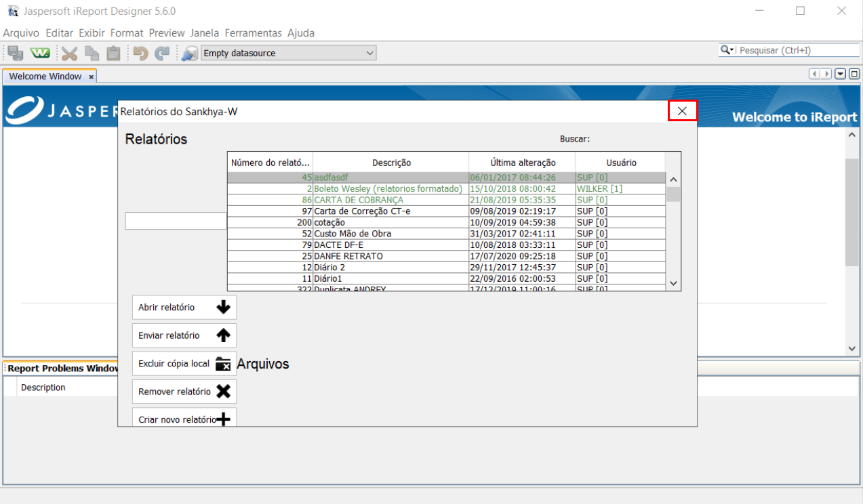Open the Exibir menu

coord(92,33)
